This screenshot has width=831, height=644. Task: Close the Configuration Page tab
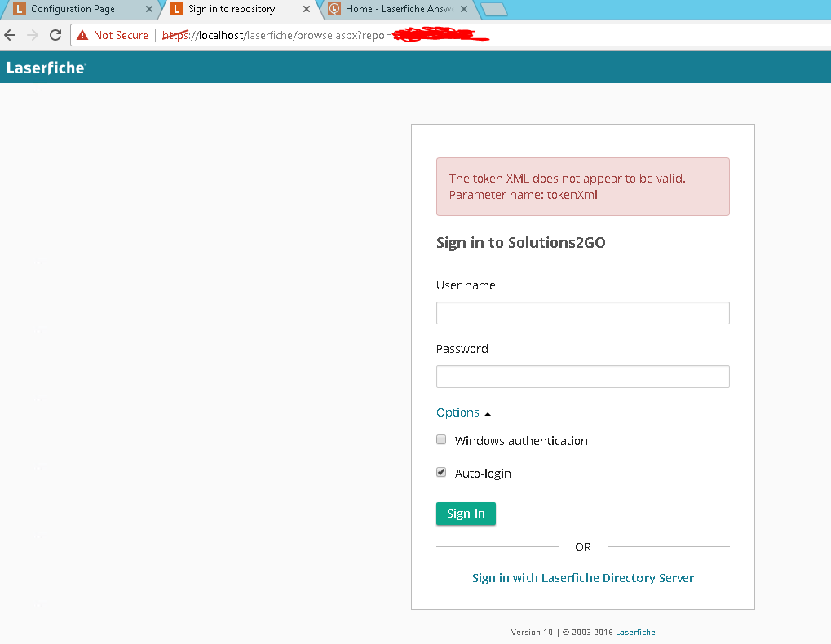(149, 9)
